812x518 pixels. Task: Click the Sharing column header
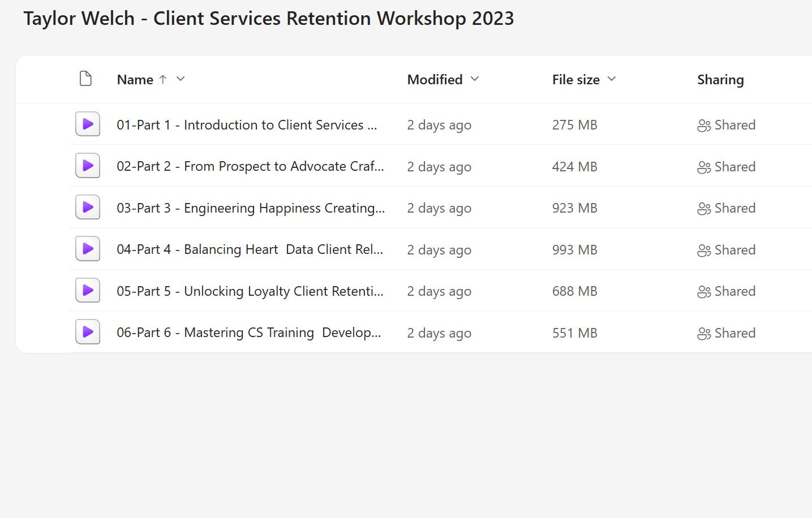tap(720, 79)
